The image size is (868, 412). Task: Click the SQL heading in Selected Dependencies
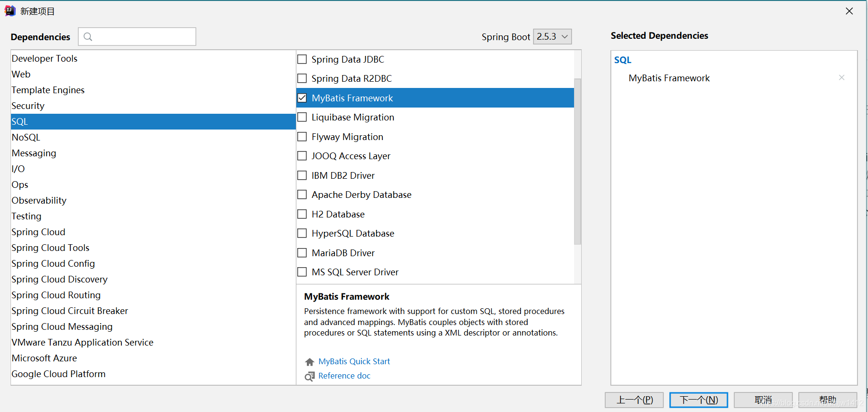click(x=623, y=60)
